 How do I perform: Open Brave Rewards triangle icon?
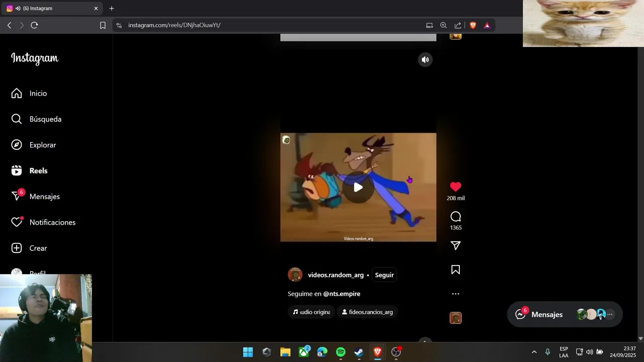click(487, 25)
